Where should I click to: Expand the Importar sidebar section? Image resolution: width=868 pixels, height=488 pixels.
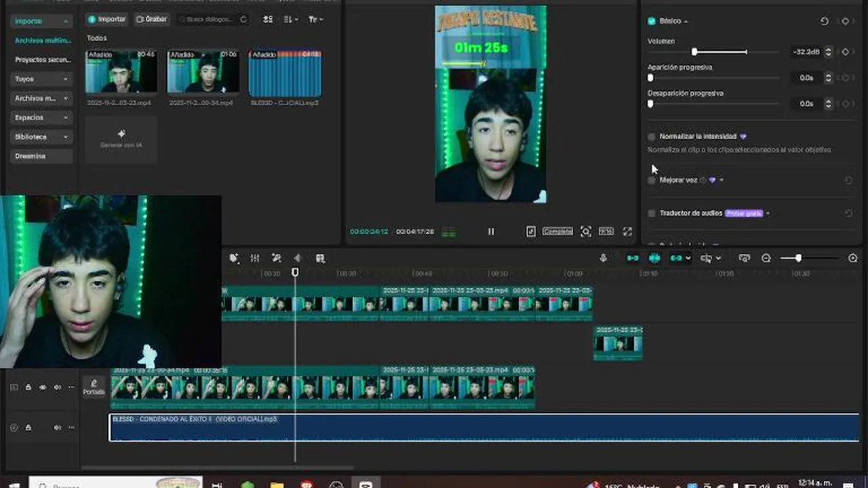pos(41,21)
